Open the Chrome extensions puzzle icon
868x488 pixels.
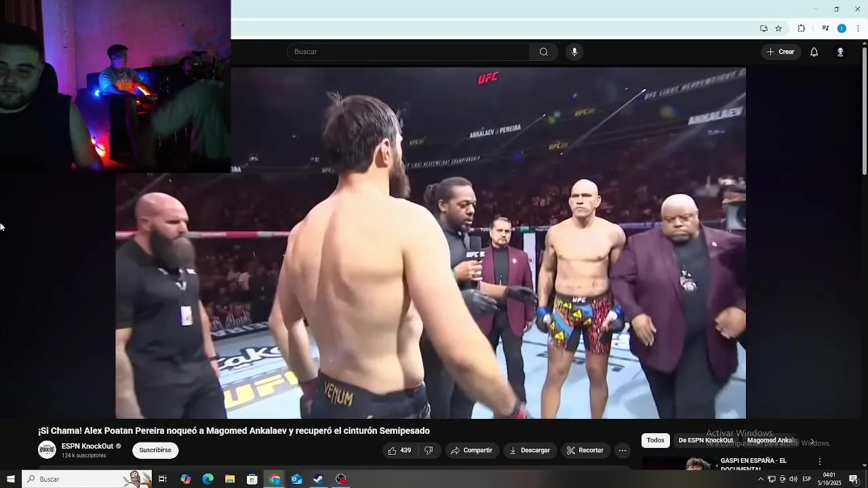coord(801,28)
